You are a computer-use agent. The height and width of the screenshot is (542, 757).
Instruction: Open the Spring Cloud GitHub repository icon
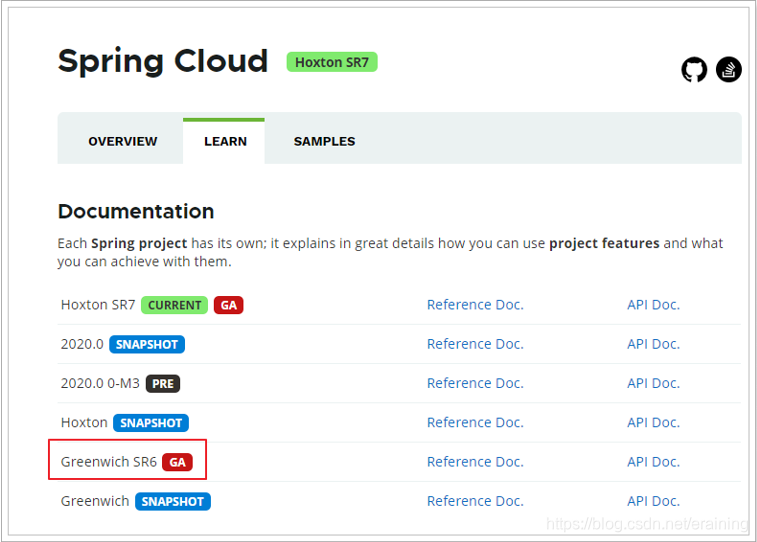click(x=694, y=69)
